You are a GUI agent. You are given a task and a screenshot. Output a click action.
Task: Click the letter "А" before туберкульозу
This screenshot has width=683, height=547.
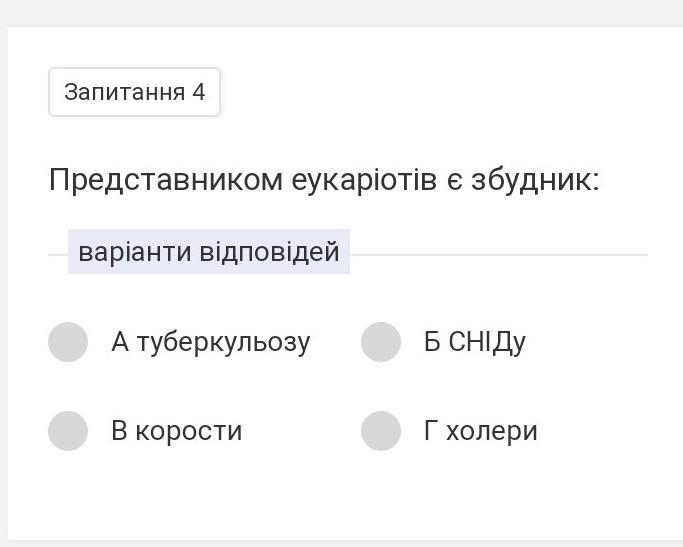pos(121,342)
